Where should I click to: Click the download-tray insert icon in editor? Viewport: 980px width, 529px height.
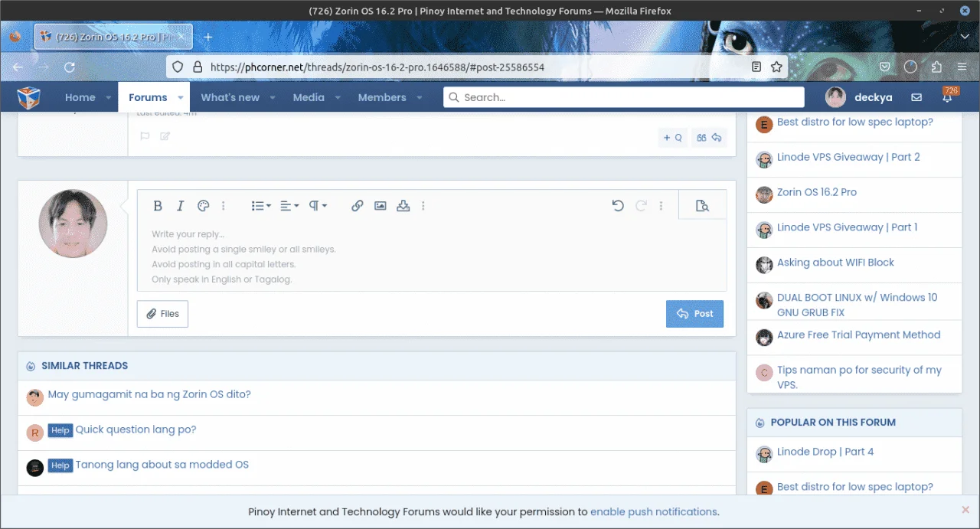tap(403, 206)
